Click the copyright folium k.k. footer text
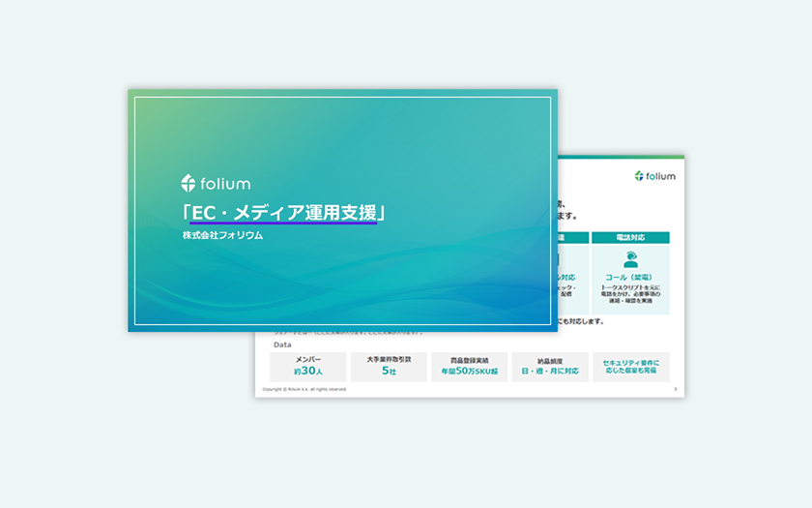Image resolution: width=812 pixels, height=508 pixels. pos(304,389)
